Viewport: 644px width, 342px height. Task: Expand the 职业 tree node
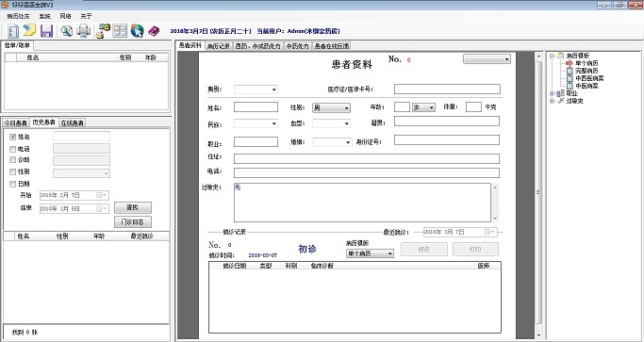[x=552, y=93]
